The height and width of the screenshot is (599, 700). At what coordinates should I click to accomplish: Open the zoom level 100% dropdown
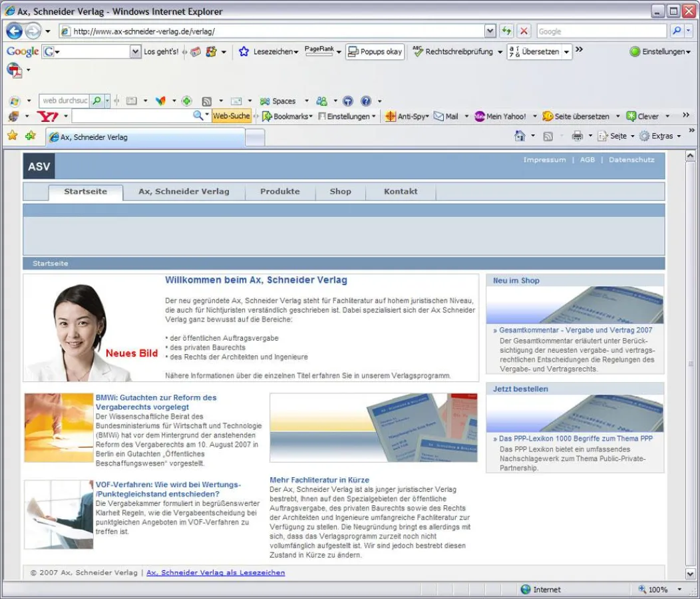(679, 590)
